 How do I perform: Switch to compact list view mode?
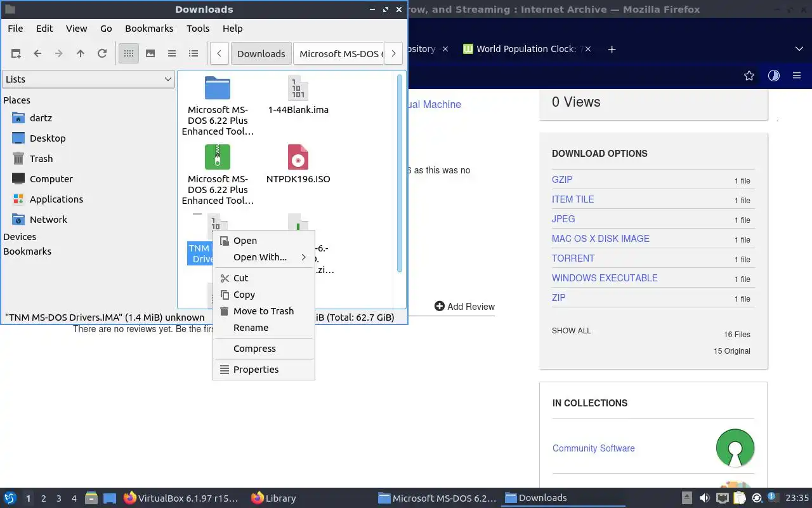[172, 54]
